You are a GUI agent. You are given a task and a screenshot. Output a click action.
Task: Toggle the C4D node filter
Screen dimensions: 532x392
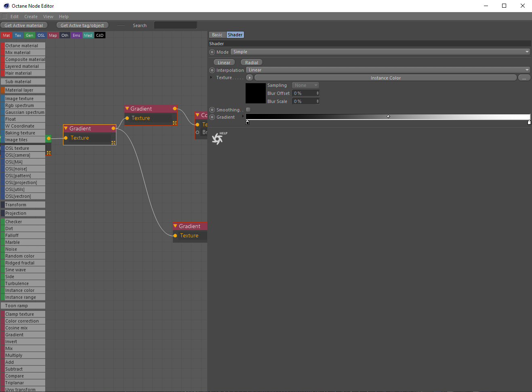tap(100, 36)
